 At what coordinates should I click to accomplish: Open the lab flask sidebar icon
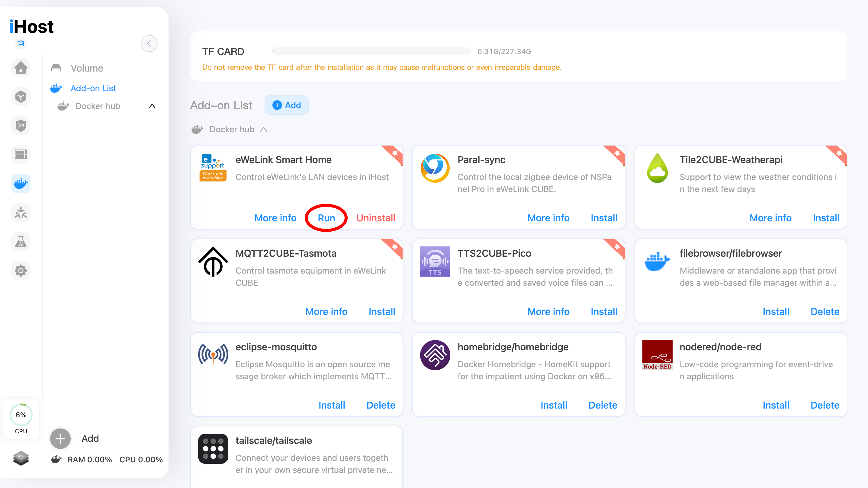tap(21, 241)
